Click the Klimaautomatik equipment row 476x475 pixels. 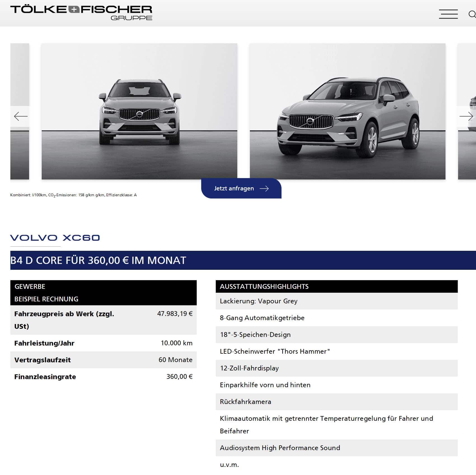click(x=337, y=425)
